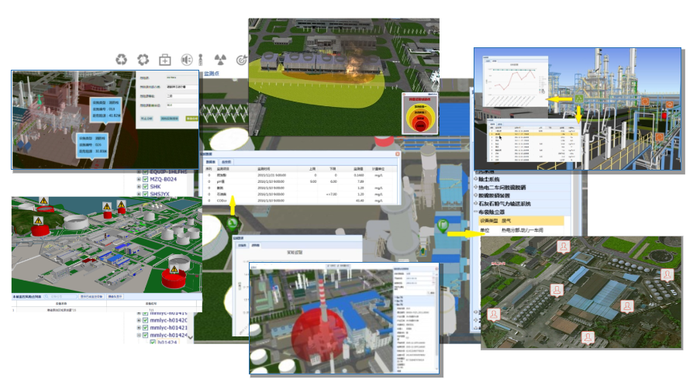Viewport: 700px width, 386px height.
Task: Select first tab in lower monitoring dialog
Action: pyautogui.click(x=242, y=245)
